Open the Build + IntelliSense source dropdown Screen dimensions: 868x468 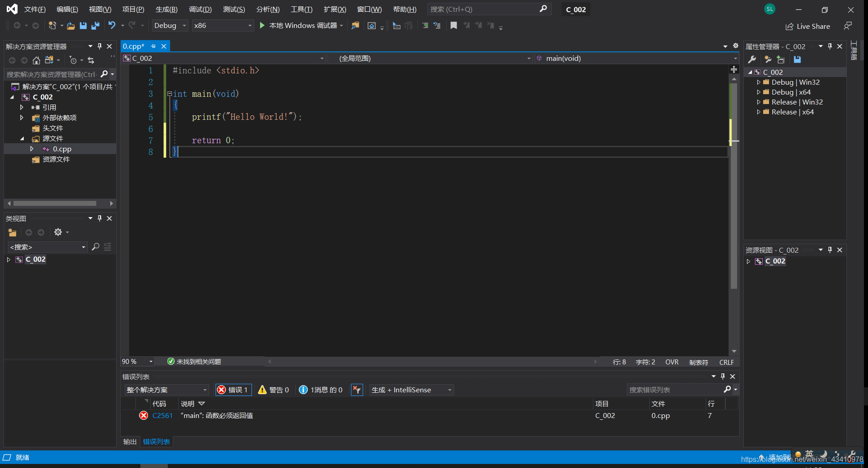point(411,390)
